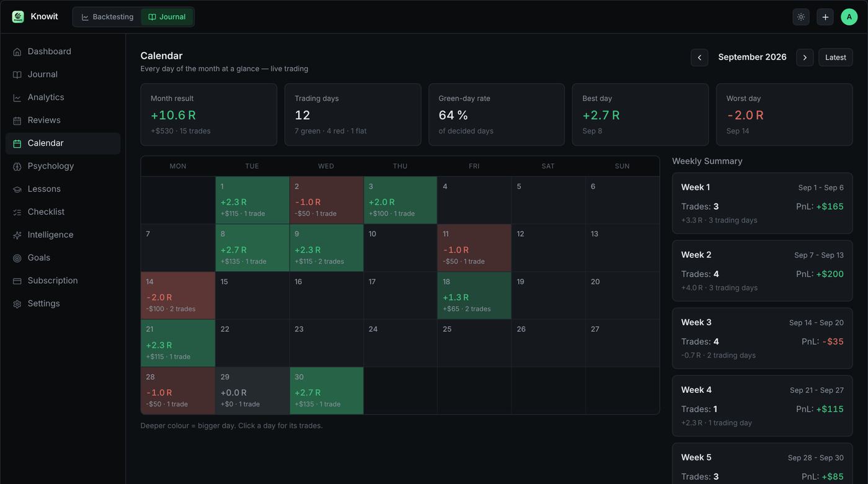
Task: Open Sep 2 day cell with -1.0 R
Action: click(326, 200)
